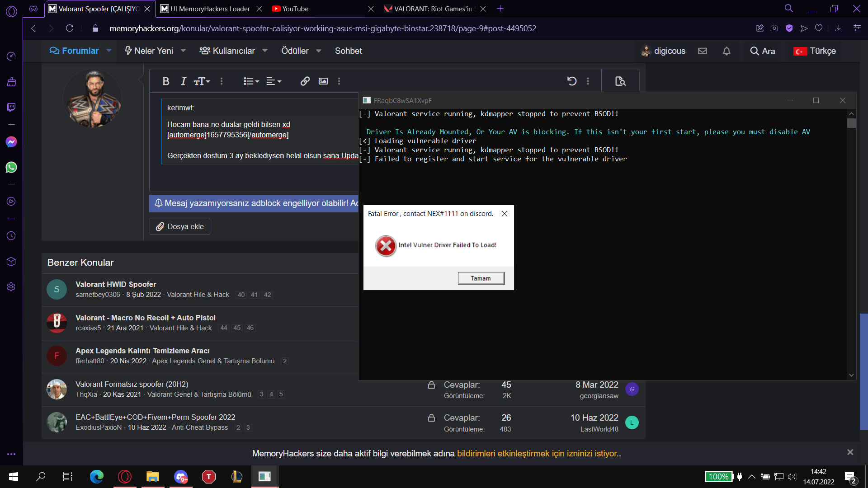Insert an image using the picture icon
The height and width of the screenshot is (488, 868).
click(x=323, y=81)
